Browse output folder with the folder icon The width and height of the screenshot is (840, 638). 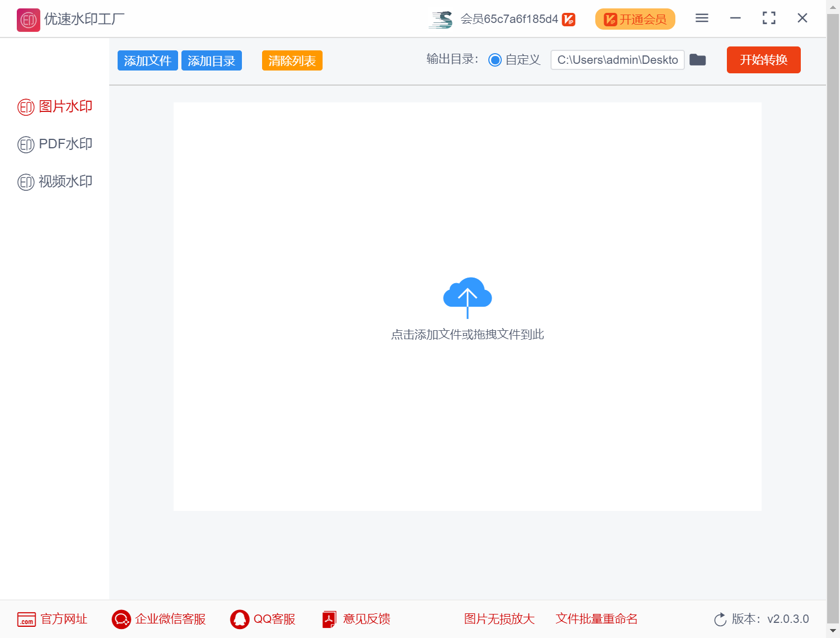tap(698, 60)
